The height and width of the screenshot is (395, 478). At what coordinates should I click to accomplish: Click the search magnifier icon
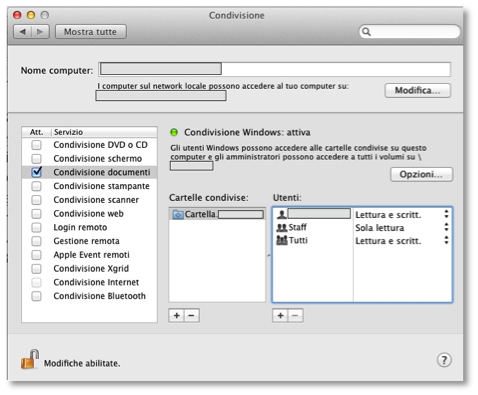(366, 32)
